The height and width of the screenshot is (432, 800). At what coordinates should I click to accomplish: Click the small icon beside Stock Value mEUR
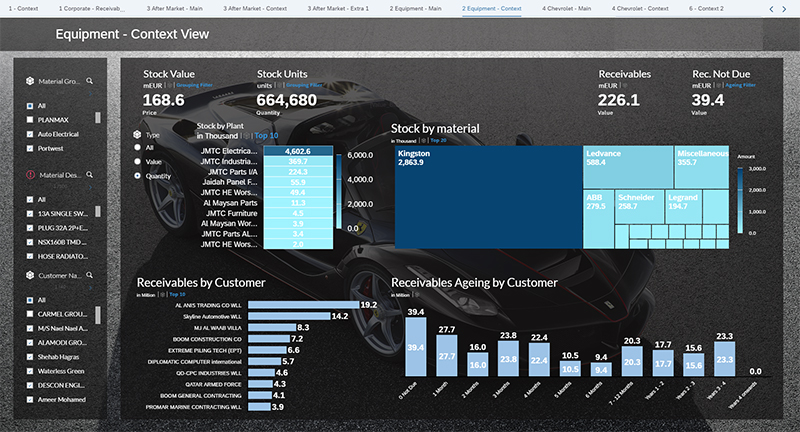click(170, 86)
